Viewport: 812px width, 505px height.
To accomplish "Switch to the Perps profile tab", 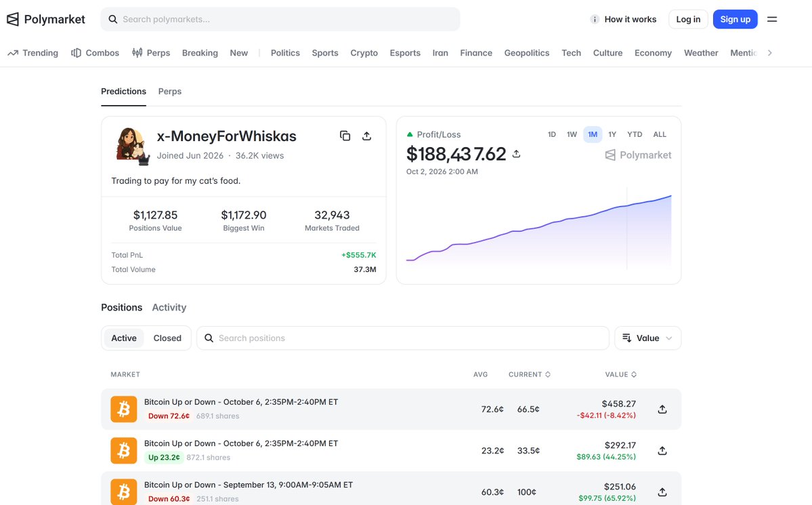I will 170,92.
